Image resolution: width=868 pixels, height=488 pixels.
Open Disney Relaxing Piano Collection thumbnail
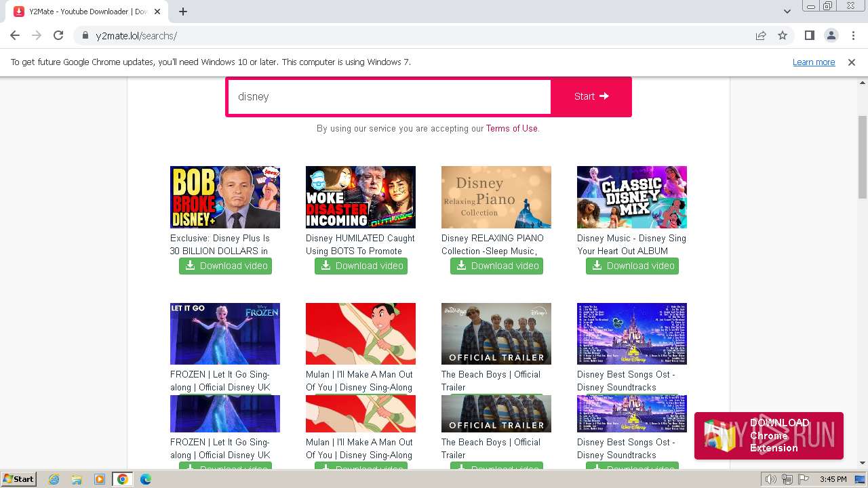click(x=496, y=197)
